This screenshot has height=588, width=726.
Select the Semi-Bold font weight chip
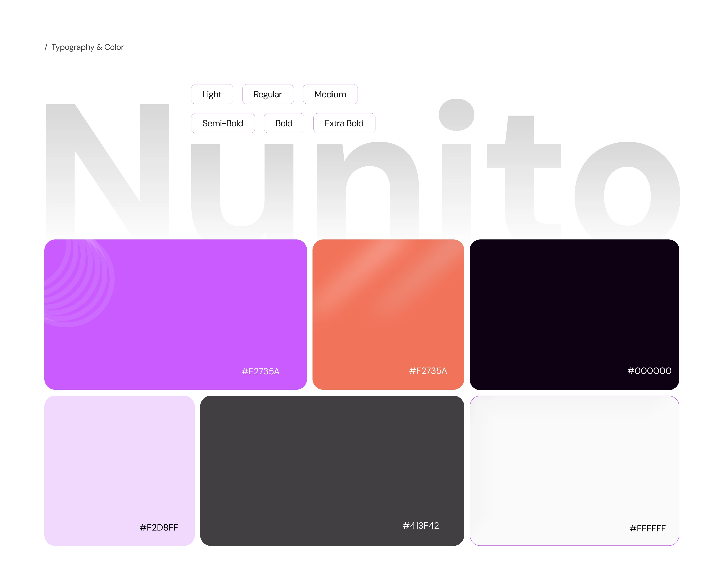click(x=223, y=123)
